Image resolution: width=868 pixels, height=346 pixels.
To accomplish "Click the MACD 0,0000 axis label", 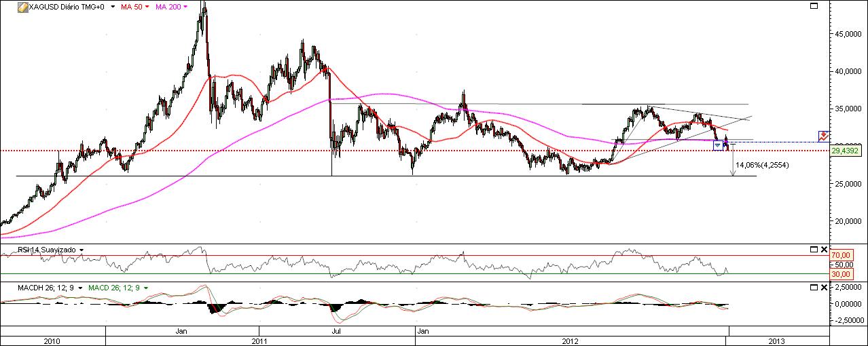I will tap(848, 304).
